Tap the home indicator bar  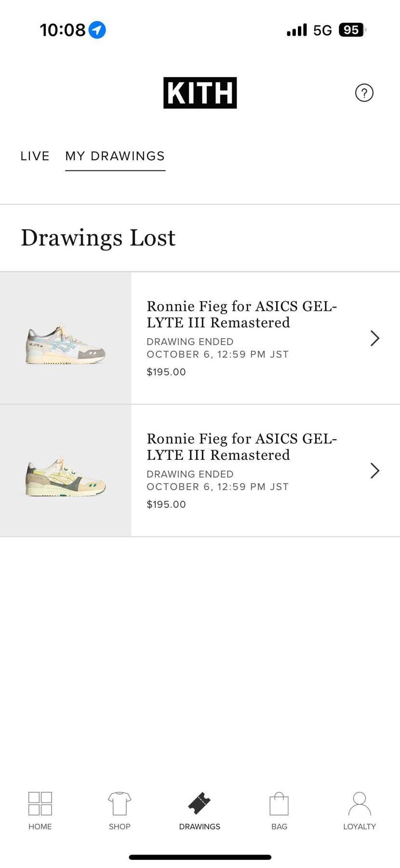point(200,857)
